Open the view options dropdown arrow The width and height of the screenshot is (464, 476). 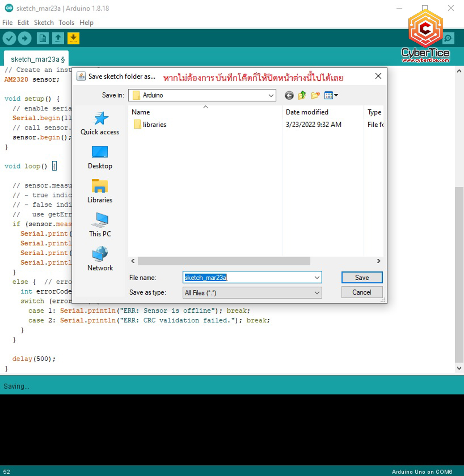pos(336,95)
